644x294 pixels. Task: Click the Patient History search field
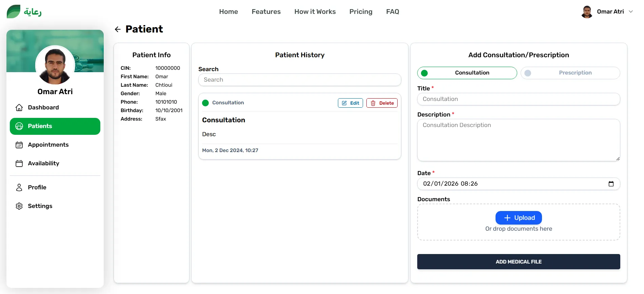pyautogui.click(x=300, y=80)
